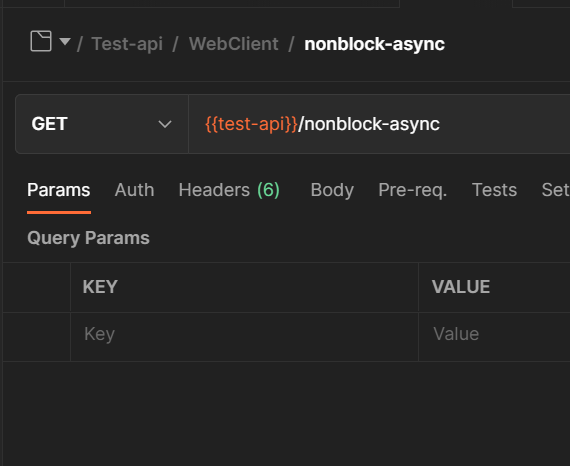Open the Headers (6) tab
Screen dimensions: 570x466
[229, 190]
